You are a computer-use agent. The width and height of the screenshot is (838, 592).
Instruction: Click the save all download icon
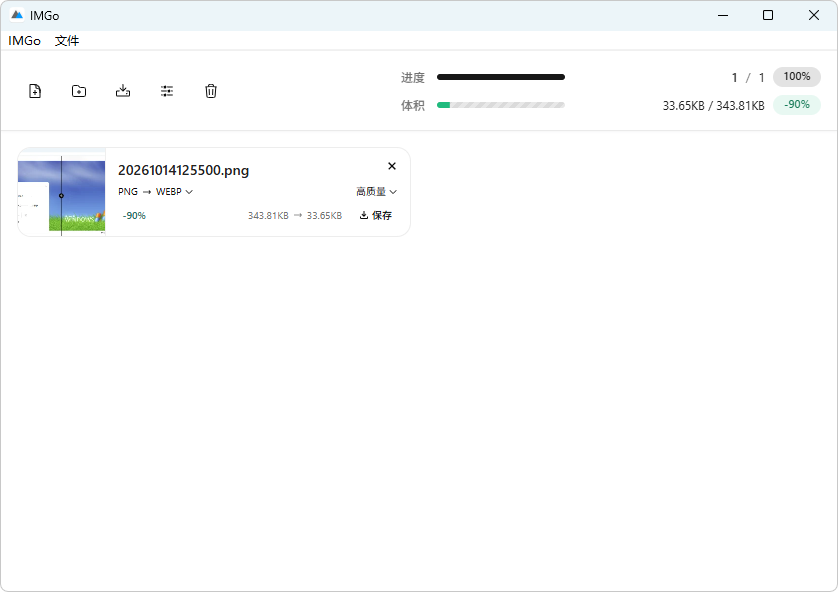pos(123,91)
